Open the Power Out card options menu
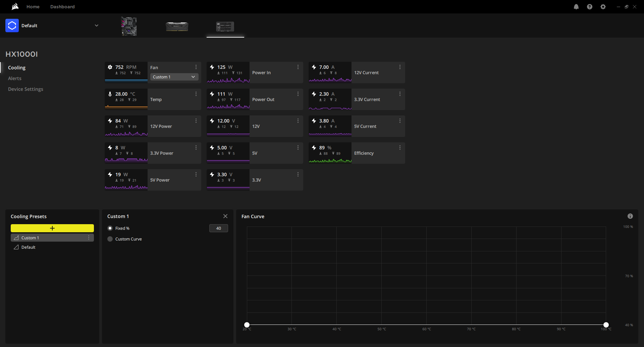 298,94
